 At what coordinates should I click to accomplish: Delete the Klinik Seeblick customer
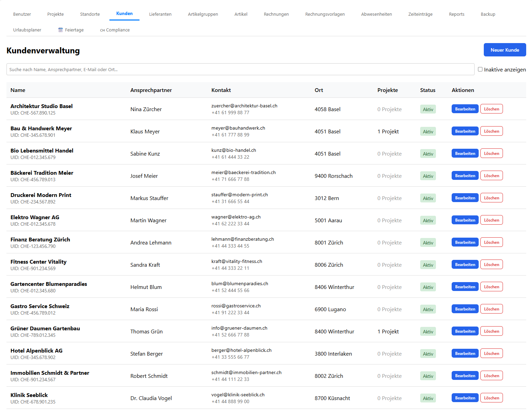491,398
